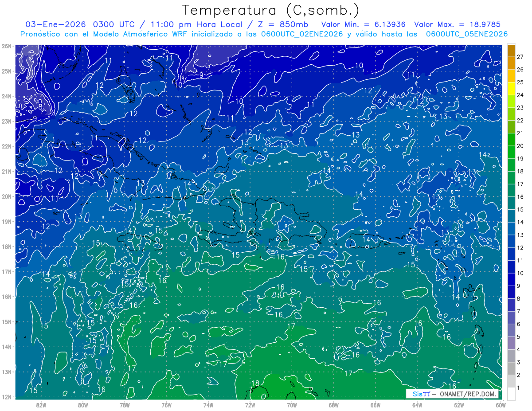This screenshot has width=532, height=411.
Task: Click the validity stamp "0600UTC_05ENE2026"
Action: [x=467, y=34]
